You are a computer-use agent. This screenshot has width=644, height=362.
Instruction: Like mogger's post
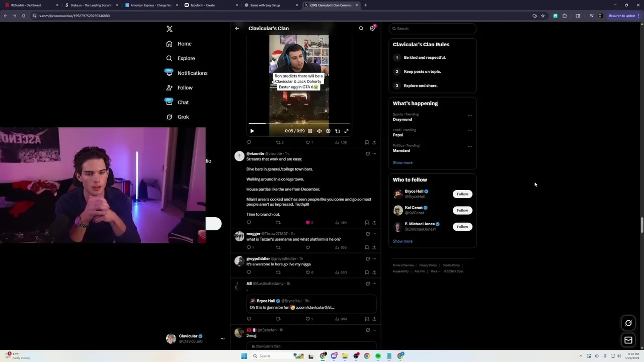click(308, 247)
